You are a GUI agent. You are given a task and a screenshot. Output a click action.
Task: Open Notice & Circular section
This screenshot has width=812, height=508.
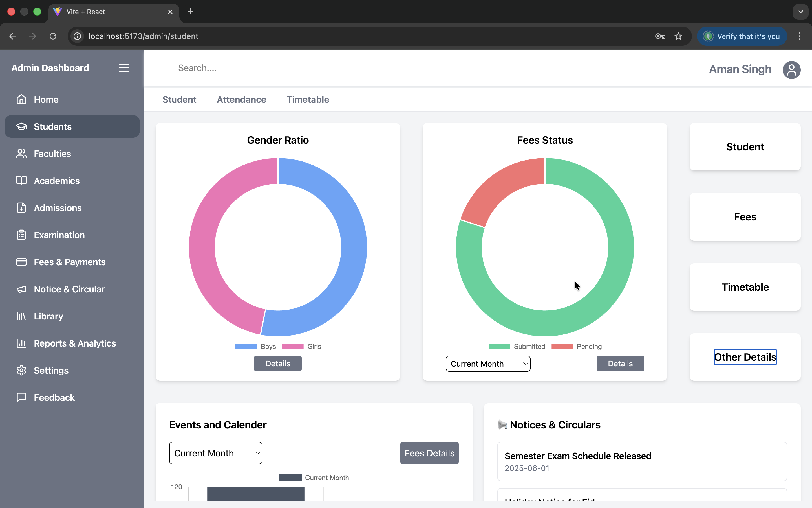tap(72, 289)
